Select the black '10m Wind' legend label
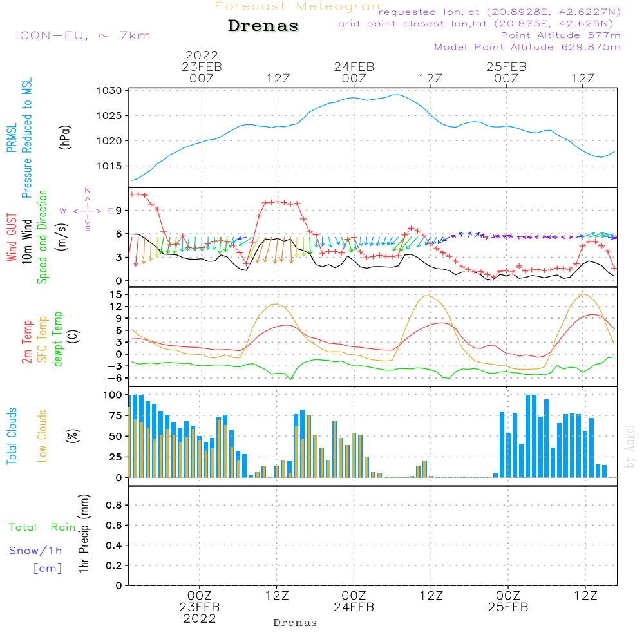The image size is (644, 644). [27, 241]
